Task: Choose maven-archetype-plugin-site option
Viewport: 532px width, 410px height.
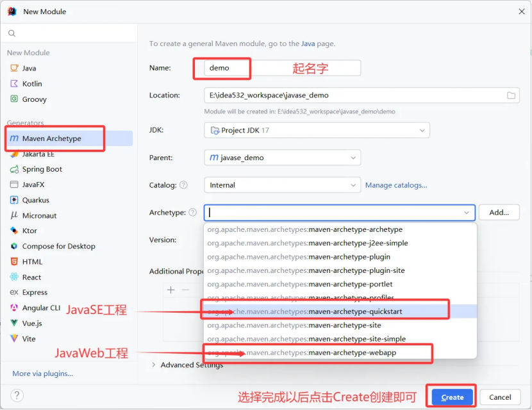Action: tap(340, 270)
